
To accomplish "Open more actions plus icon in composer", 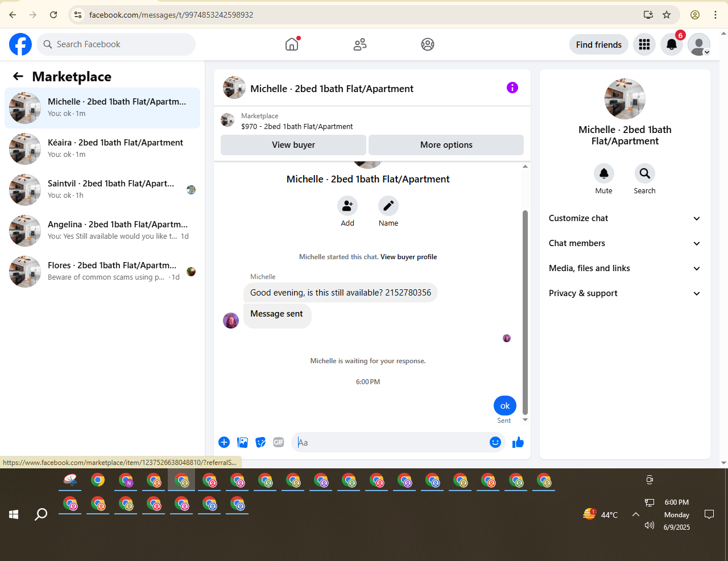I will pyautogui.click(x=224, y=442).
